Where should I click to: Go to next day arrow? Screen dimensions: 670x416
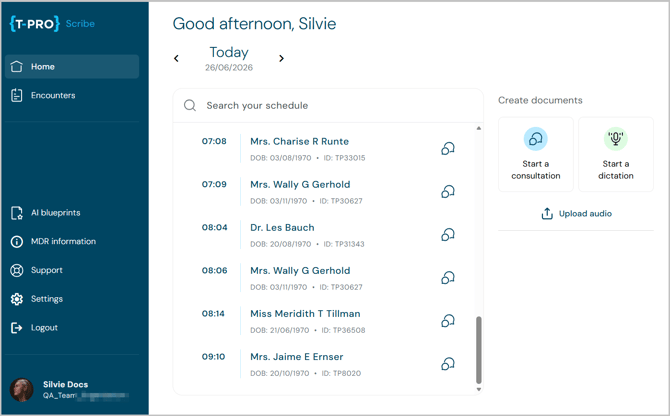click(281, 59)
